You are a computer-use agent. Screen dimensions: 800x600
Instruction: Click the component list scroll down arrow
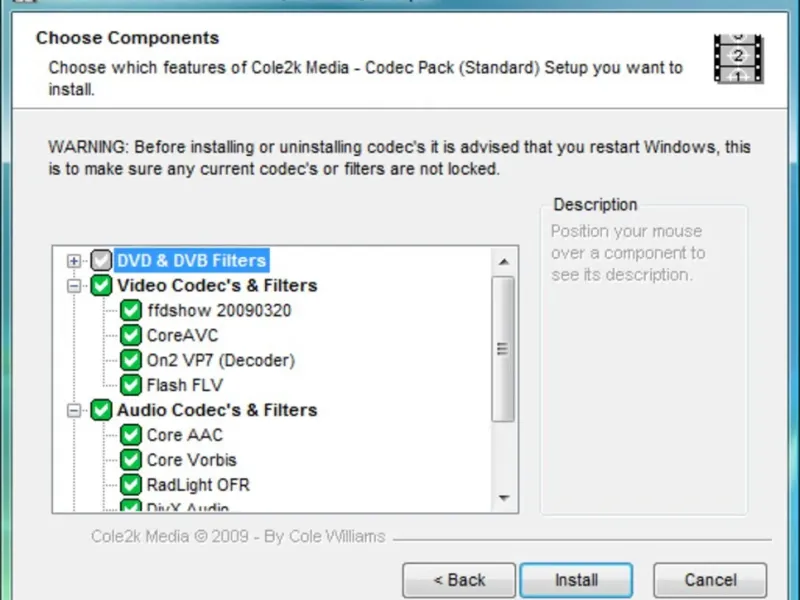pyautogui.click(x=504, y=497)
